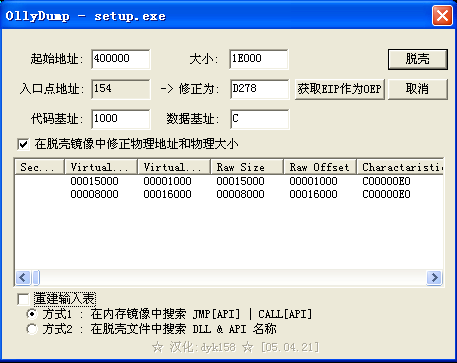Click the right scroll arrow of section list

[434, 277]
